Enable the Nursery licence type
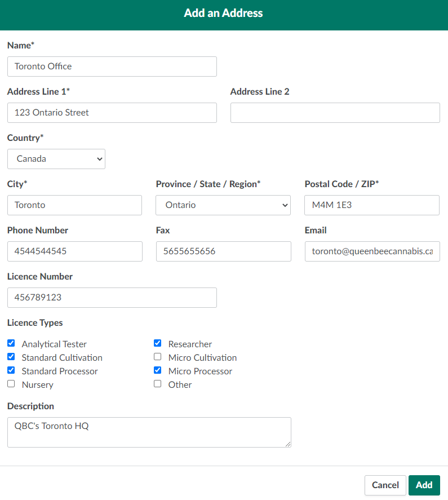 [x=11, y=384]
